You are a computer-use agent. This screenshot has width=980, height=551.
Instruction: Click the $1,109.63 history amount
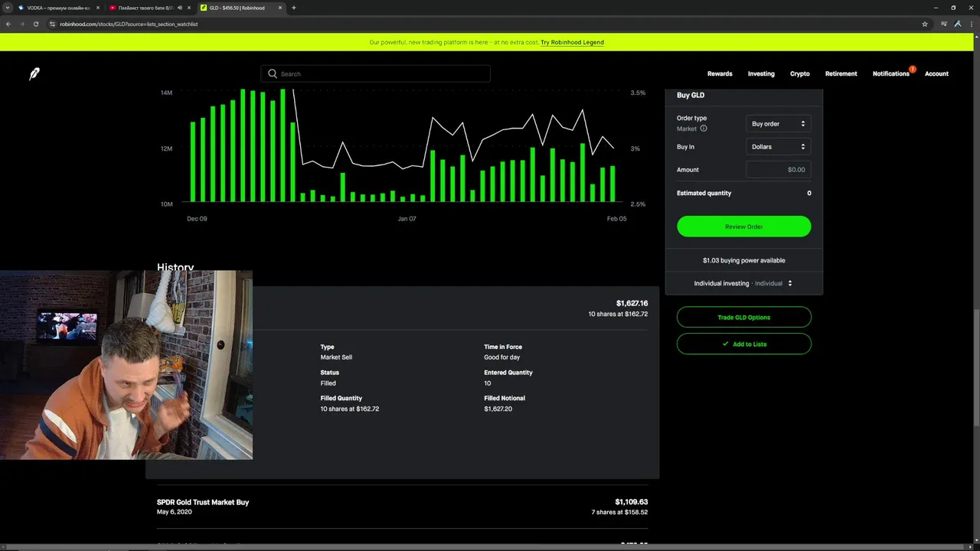632,502
